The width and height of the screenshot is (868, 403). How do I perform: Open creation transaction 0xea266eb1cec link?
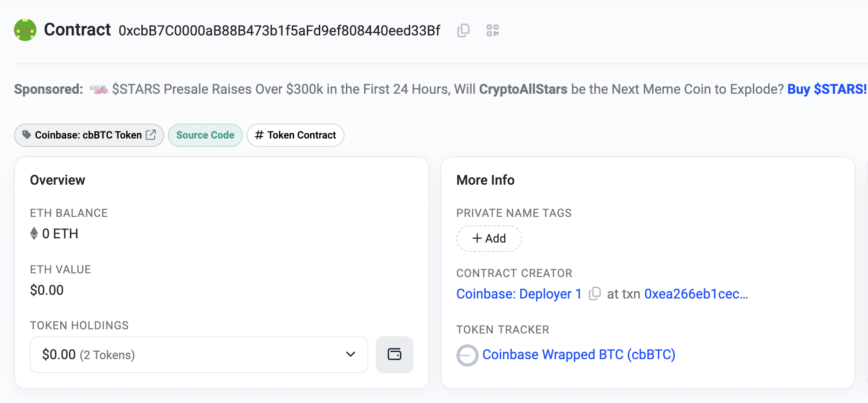tap(696, 294)
